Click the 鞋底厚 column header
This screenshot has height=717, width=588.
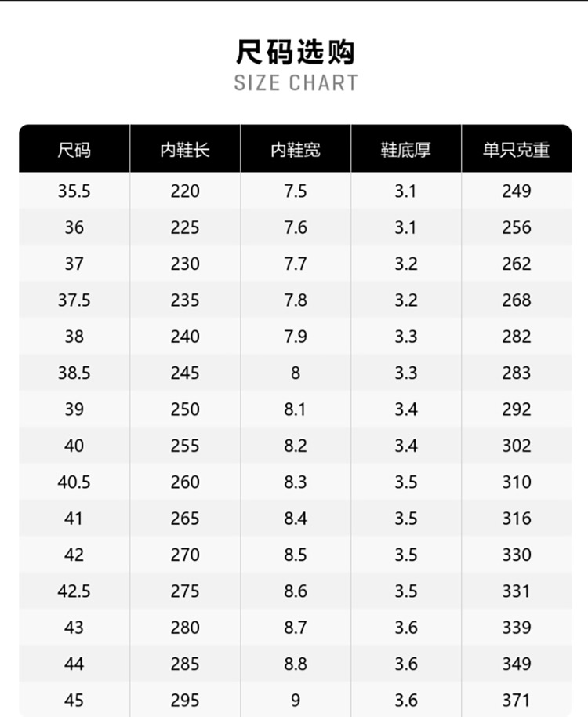(405, 150)
